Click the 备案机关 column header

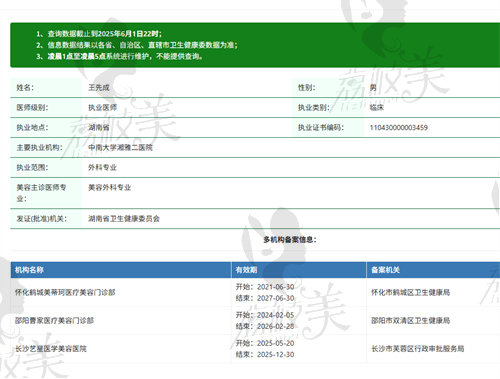pyautogui.click(x=386, y=270)
